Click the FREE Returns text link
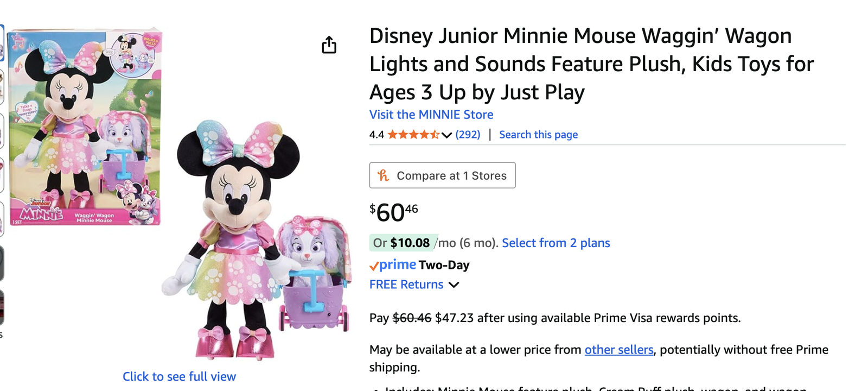 [x=406, y=285]
